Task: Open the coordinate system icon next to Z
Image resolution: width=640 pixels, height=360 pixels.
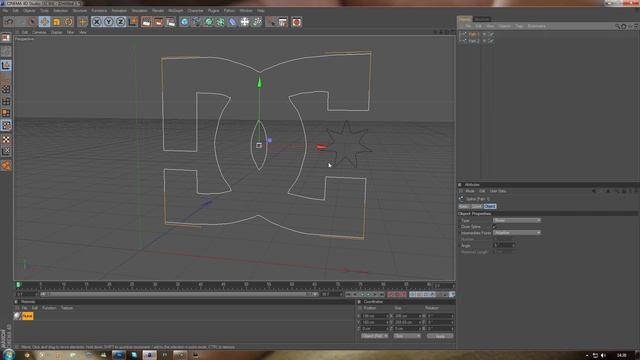Action: [x=133, y=22]
